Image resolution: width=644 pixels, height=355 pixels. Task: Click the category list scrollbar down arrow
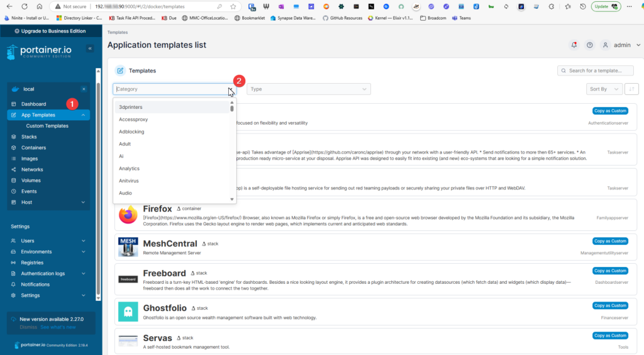point(232,199)
